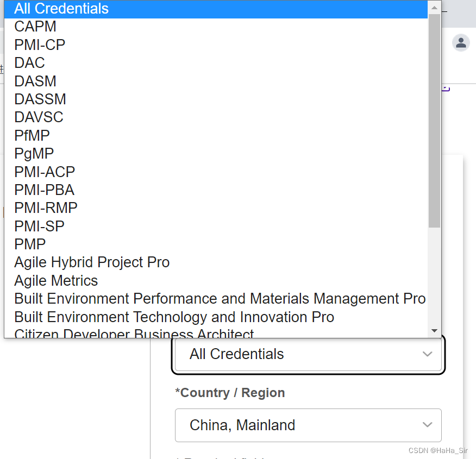This screenshot has height=459, width=476.
Task: Choose PMI-ACP from the list
Action: coord(216,172)
